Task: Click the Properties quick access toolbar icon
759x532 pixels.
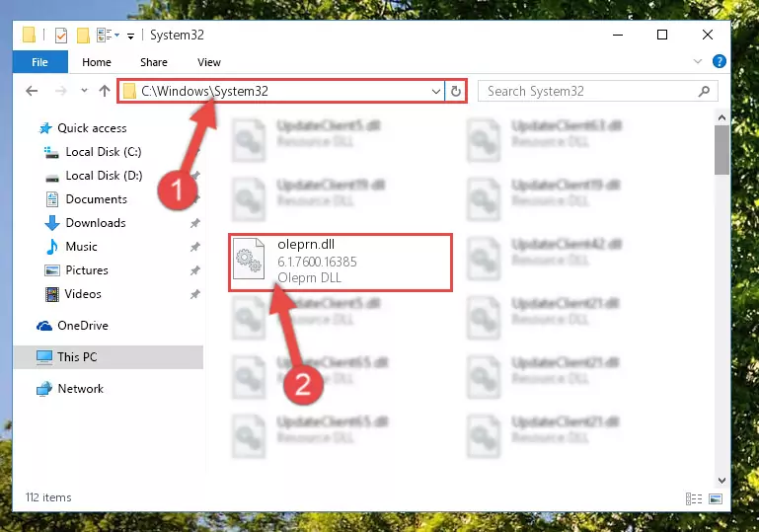Action: point(61,36)
